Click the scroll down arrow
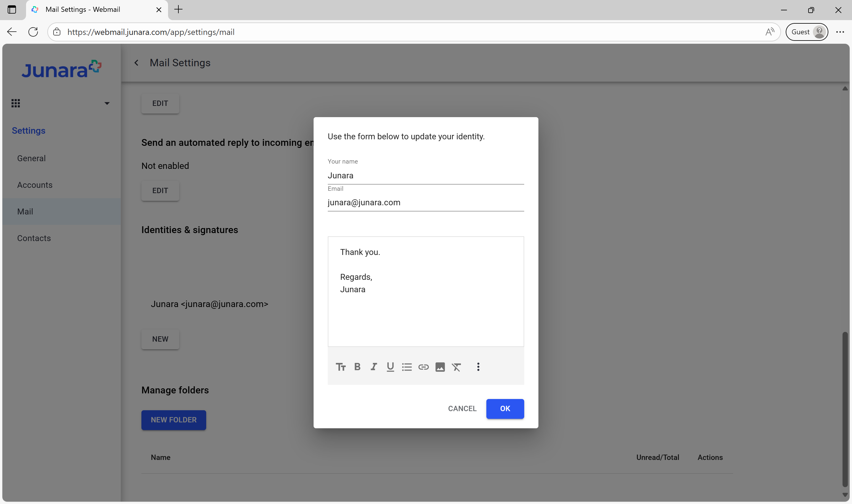 (845, 495)
